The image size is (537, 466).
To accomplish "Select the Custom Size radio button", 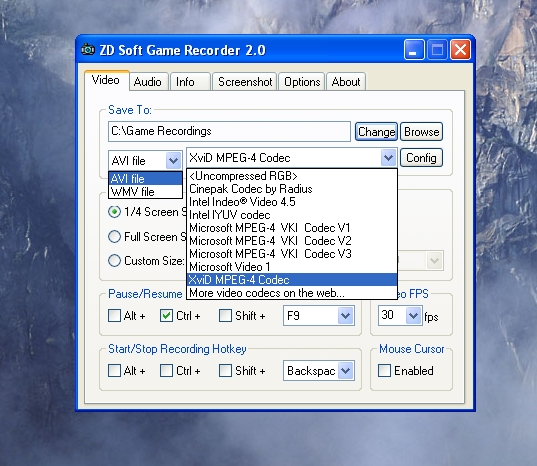I will (114, 261).
